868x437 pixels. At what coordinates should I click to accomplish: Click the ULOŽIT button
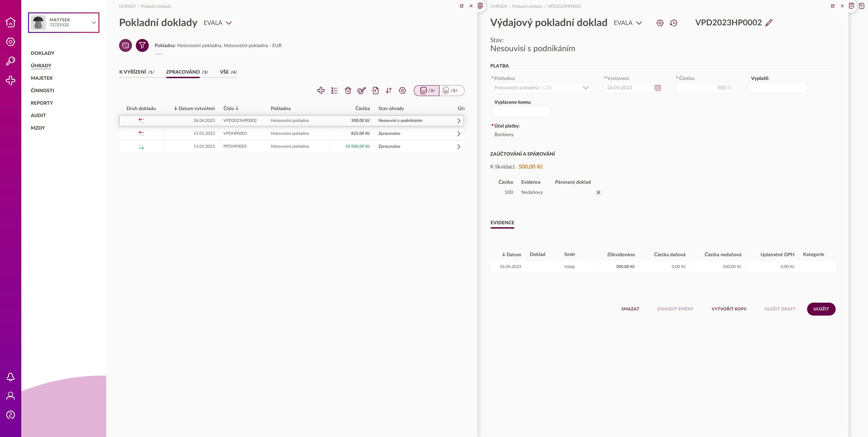tap(821, 309)
